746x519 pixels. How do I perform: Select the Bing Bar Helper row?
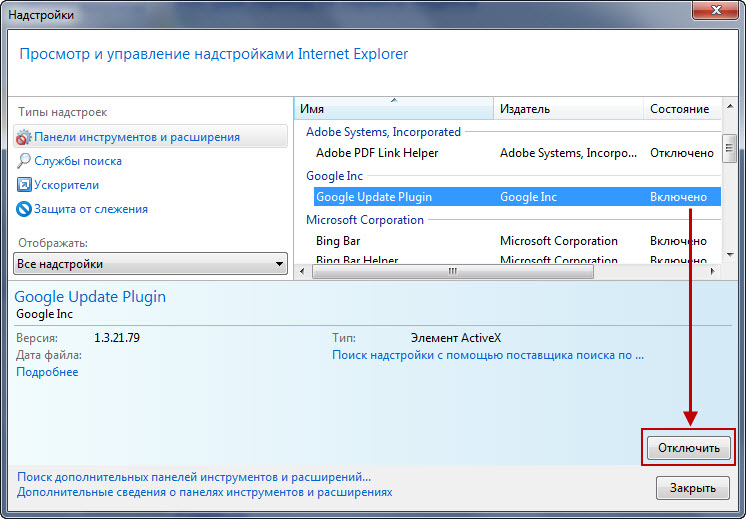pyautogui.click(x=517, y=260)
